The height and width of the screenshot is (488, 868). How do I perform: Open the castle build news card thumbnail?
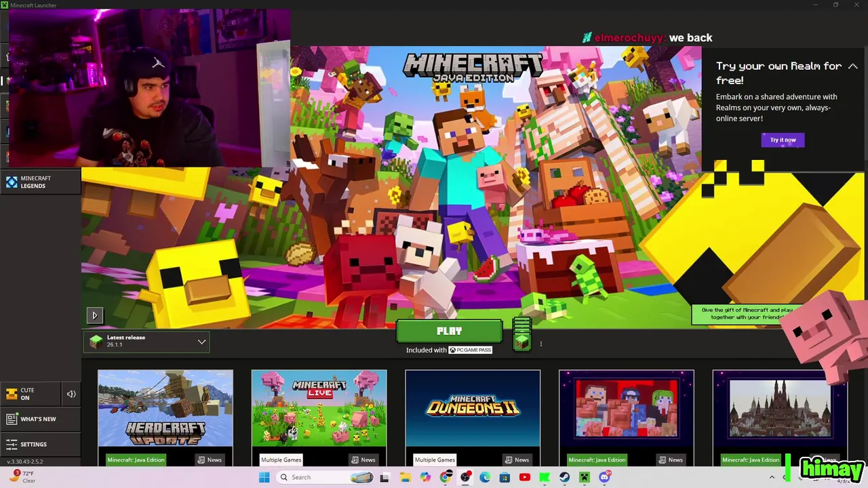pos(780,408)
